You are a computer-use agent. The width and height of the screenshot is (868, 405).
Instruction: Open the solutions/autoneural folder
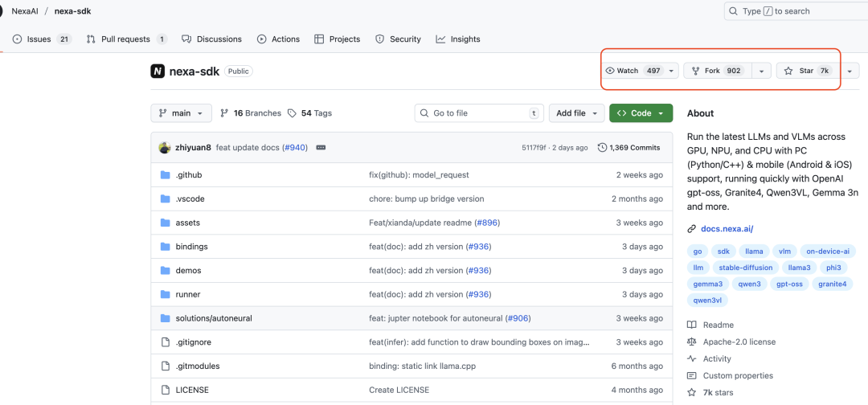pyautogui.click(x=214, y=318)
